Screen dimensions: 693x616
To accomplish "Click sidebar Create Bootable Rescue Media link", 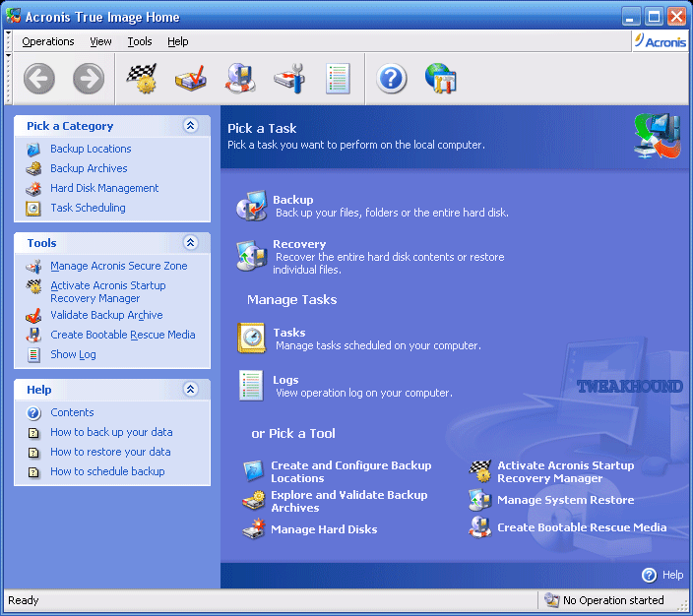I will point(122,335).
